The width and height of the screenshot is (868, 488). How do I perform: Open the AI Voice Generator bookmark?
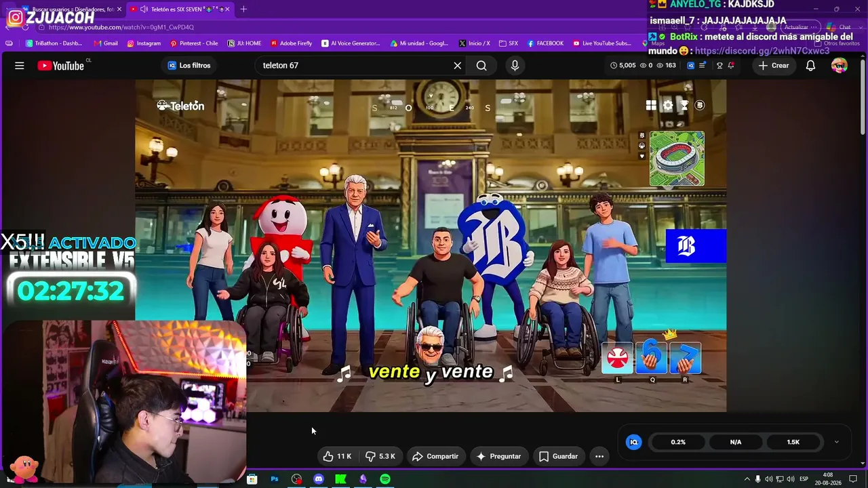click(351, 43)
